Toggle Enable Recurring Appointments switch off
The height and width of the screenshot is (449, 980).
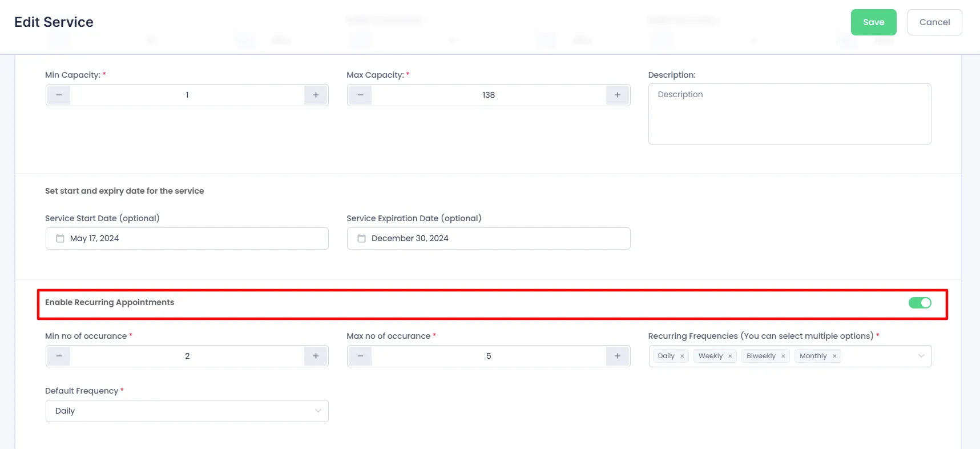pos(919,303)
